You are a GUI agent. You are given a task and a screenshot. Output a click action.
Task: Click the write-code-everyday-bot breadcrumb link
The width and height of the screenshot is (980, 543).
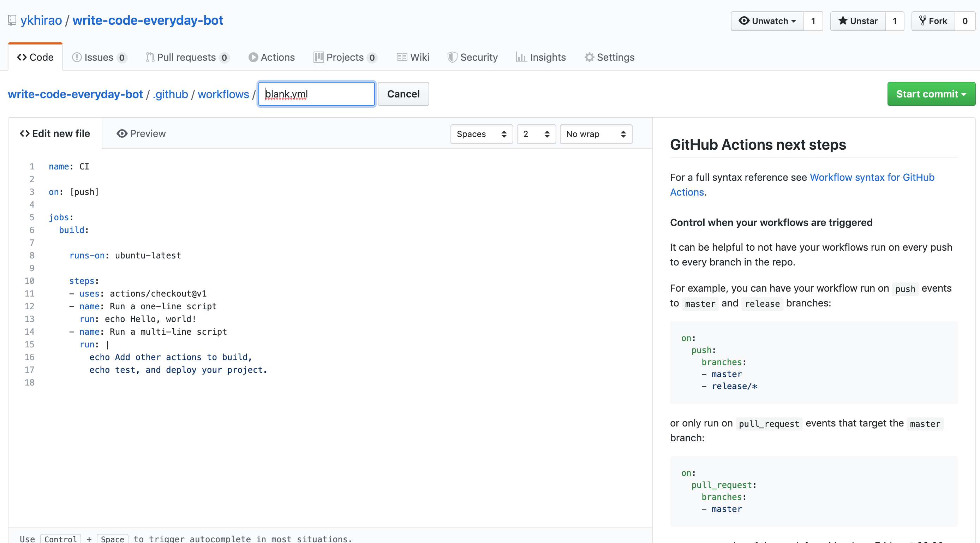(x=75, y=94)
